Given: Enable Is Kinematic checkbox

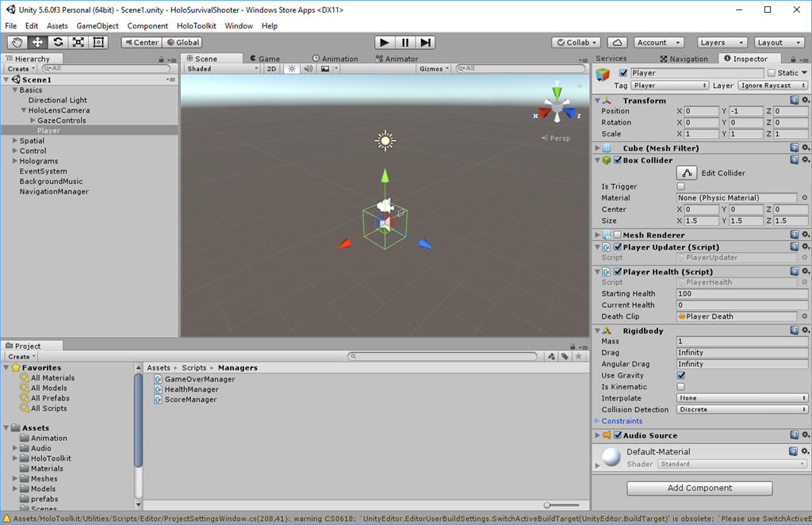Looking at the screenshot, I should pyautogui.click(x=681, y=387).
